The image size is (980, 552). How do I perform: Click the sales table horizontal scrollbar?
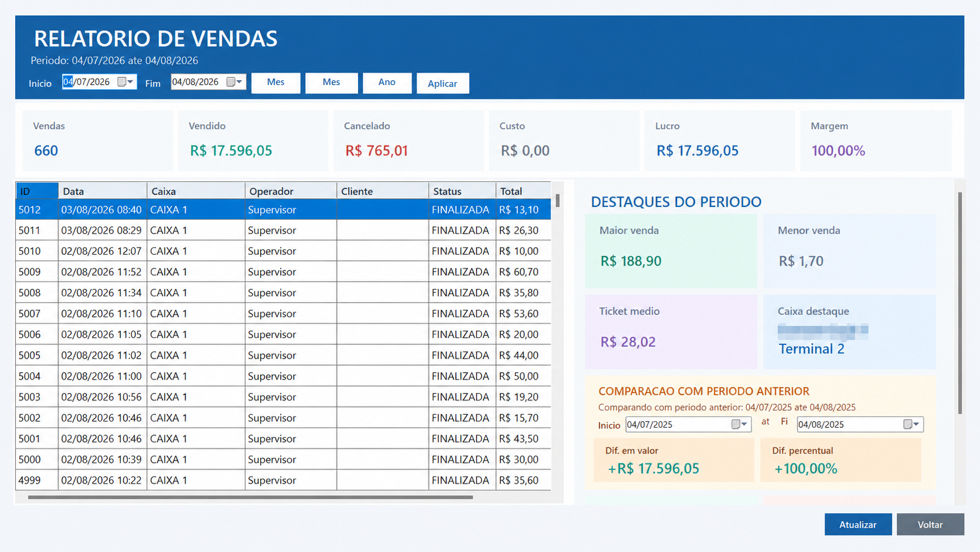pos(250,497)
